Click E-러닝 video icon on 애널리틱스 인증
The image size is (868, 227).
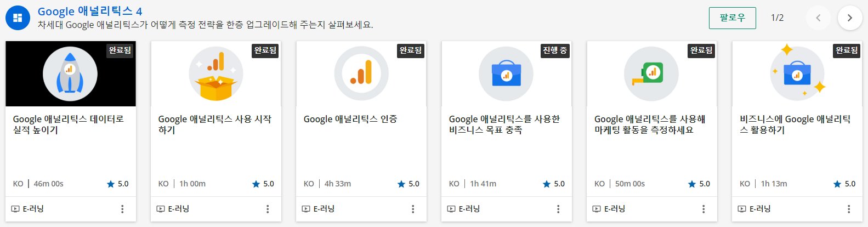click(x=306, y=209)
